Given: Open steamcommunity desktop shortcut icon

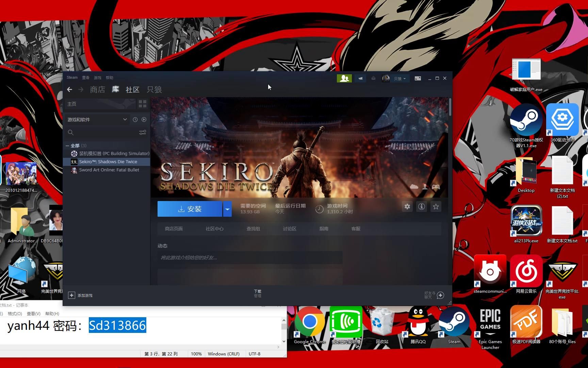Looking at the screenshot, I should (490, 274).
